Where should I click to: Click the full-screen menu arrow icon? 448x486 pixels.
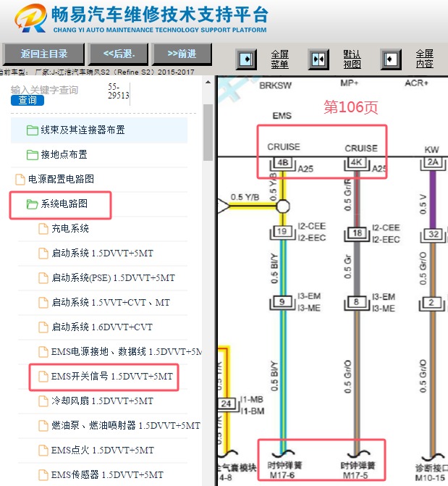pyautogui.click(x=246, y=59)
